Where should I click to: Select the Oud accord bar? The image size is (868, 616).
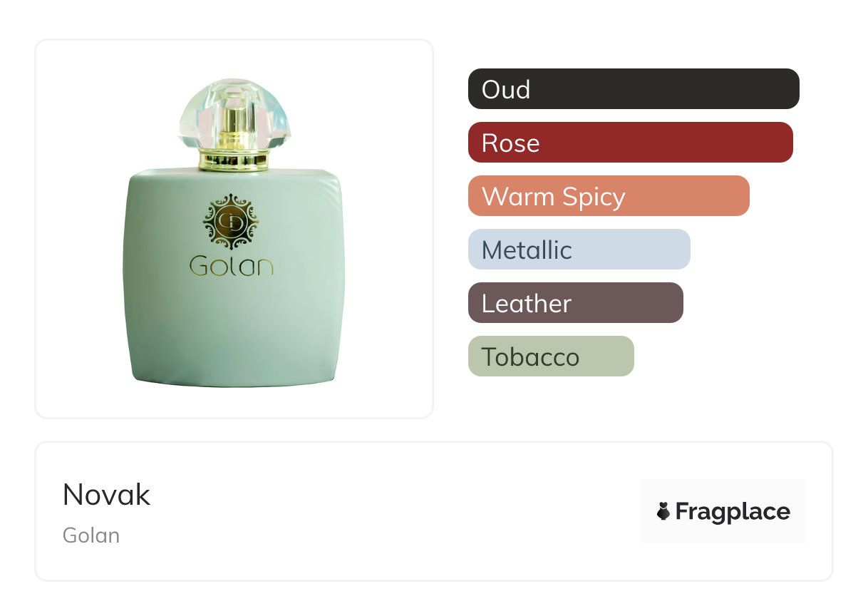click(634, 89)
